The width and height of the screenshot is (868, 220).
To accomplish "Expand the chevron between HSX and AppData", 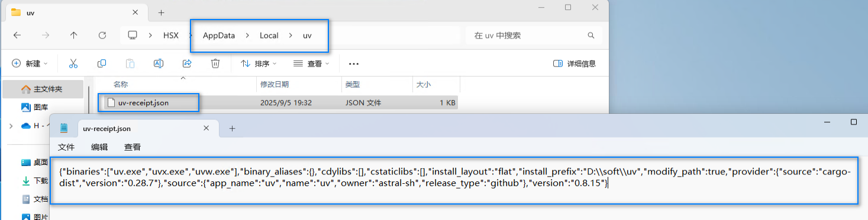I will pyautogui.click(x=191, y=36).
